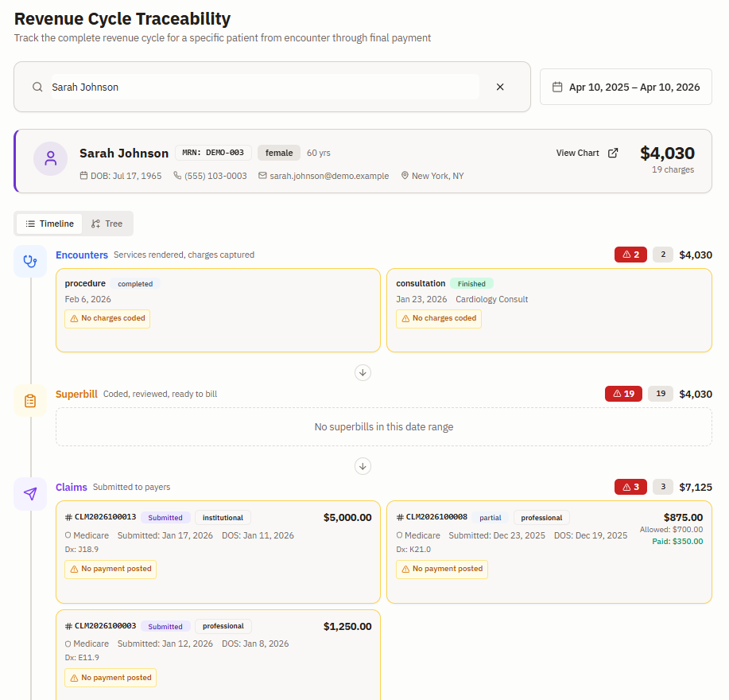729x700 pixels.
Task: Click the arrow between Encounters and Superbill
Action: [363, 372]
